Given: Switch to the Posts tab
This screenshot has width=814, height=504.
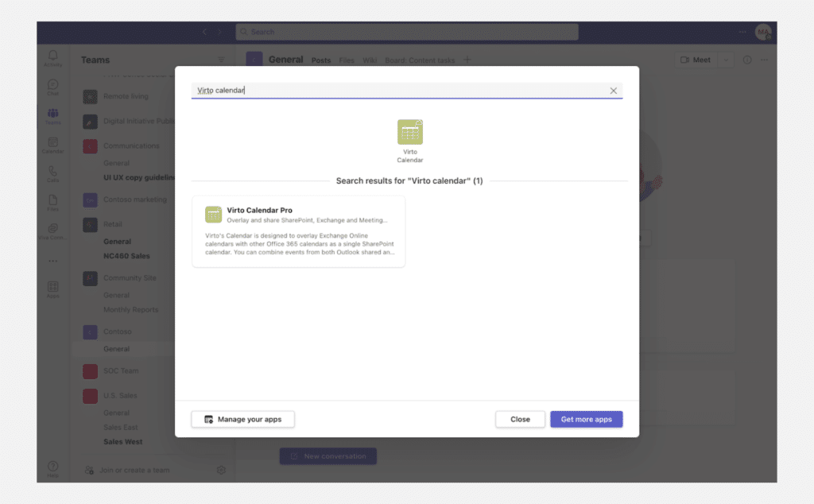Looking at the screenshot, I should point(321,60).
